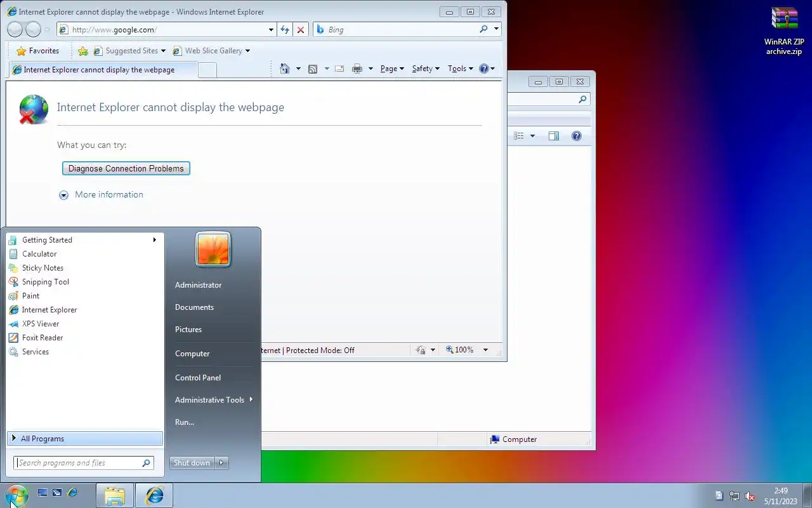The height and width of the screenshot is (508, 812).
Task: Click Web Slice Gallery link
Action: 211,51
